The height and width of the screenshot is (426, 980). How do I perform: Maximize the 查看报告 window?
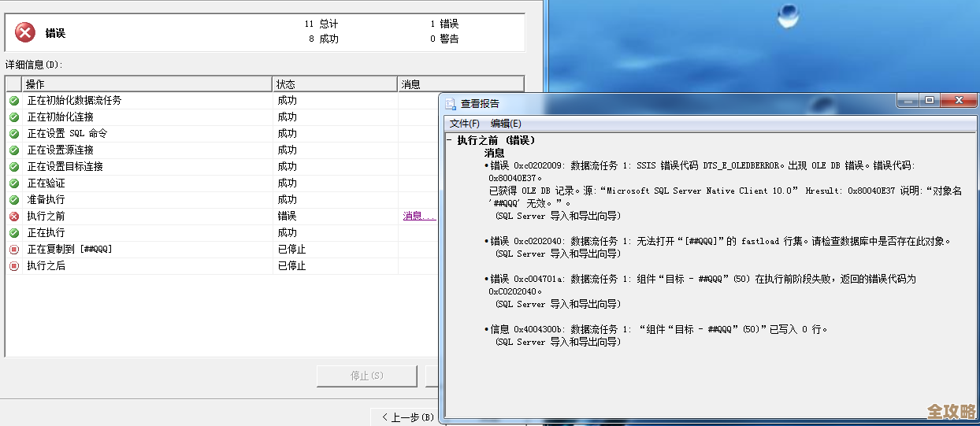point(930,100)
